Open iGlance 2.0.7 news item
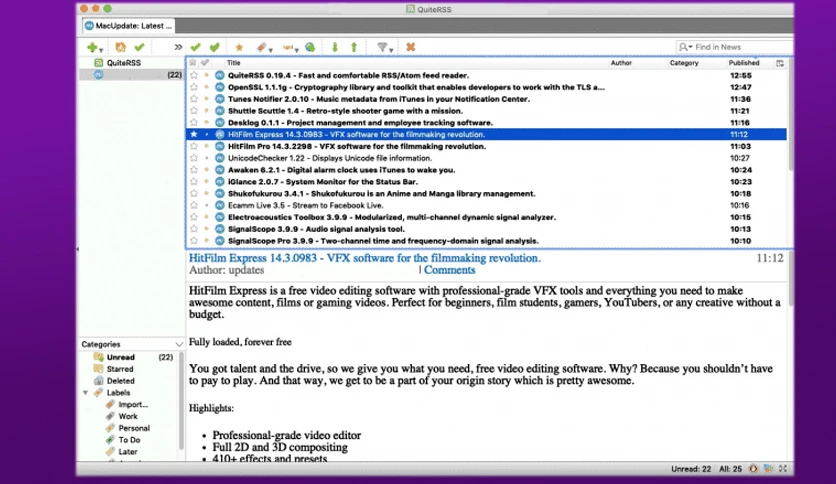 tap(323, 182)
